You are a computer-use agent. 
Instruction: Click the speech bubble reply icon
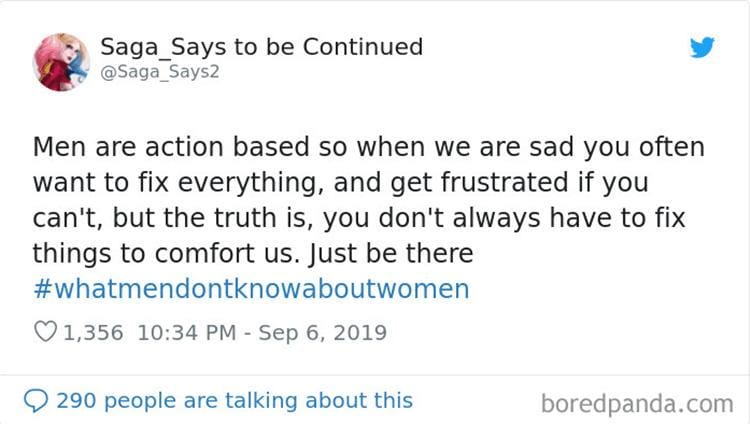point(36,401)
